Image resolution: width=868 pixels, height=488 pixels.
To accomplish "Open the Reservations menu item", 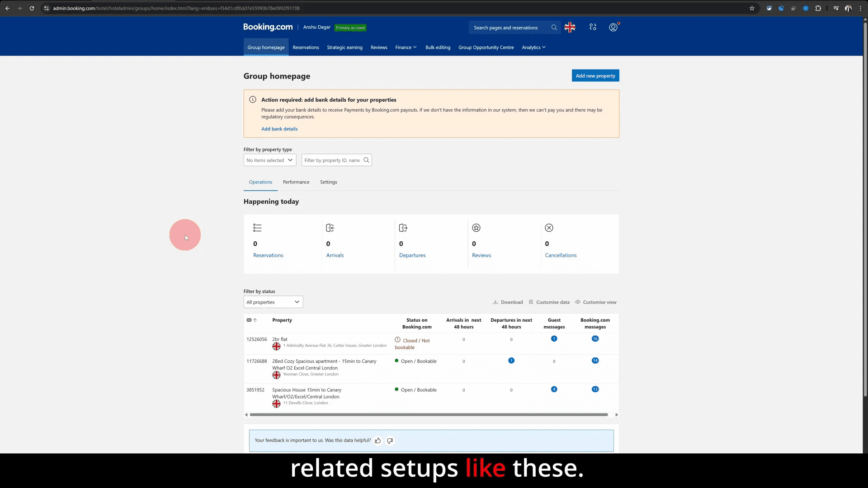I will (x=306, y=47).
